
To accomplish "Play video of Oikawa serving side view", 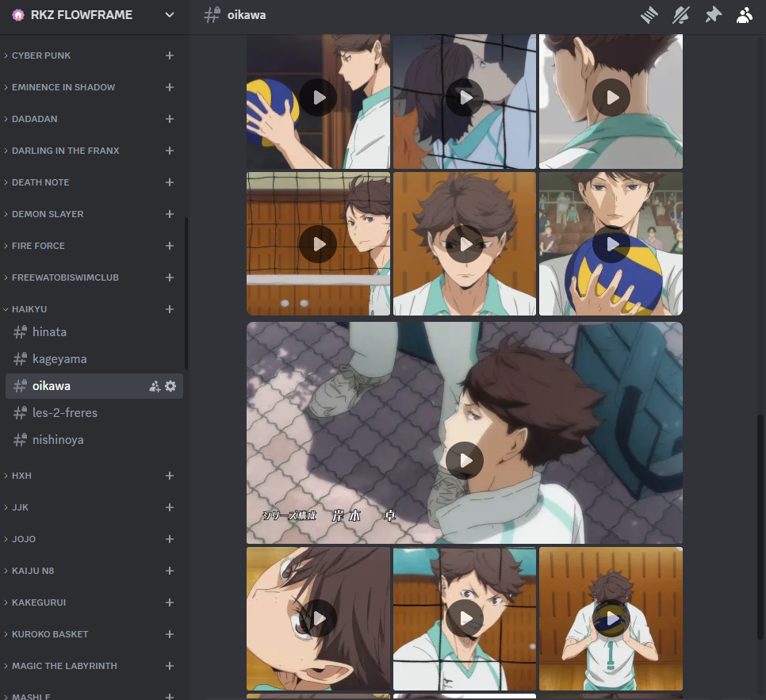I will (318, 98).
